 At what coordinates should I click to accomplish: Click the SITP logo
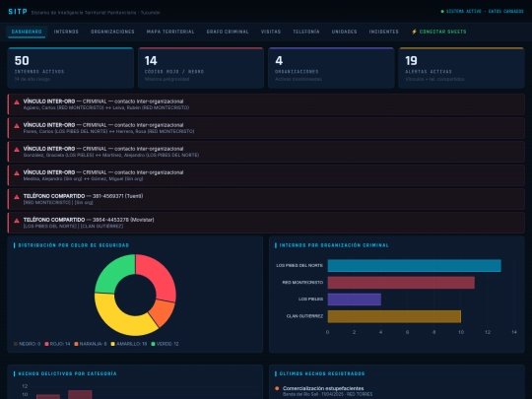(18, 12)
